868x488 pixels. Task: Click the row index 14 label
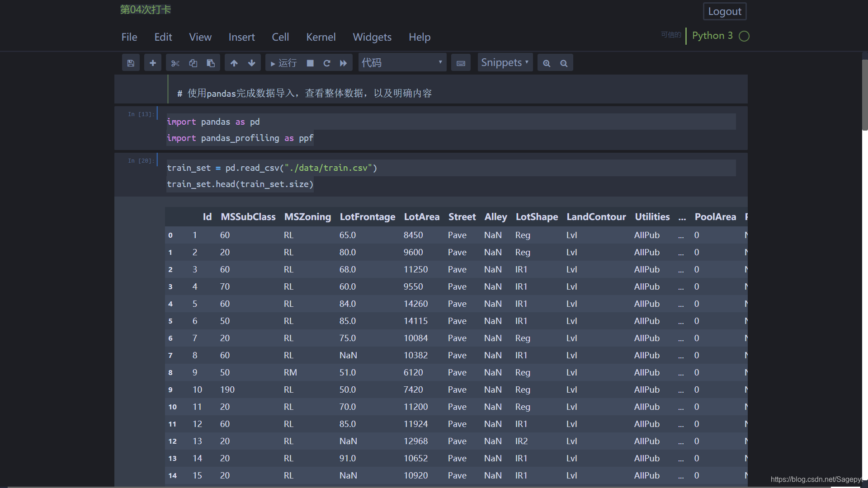172,475
